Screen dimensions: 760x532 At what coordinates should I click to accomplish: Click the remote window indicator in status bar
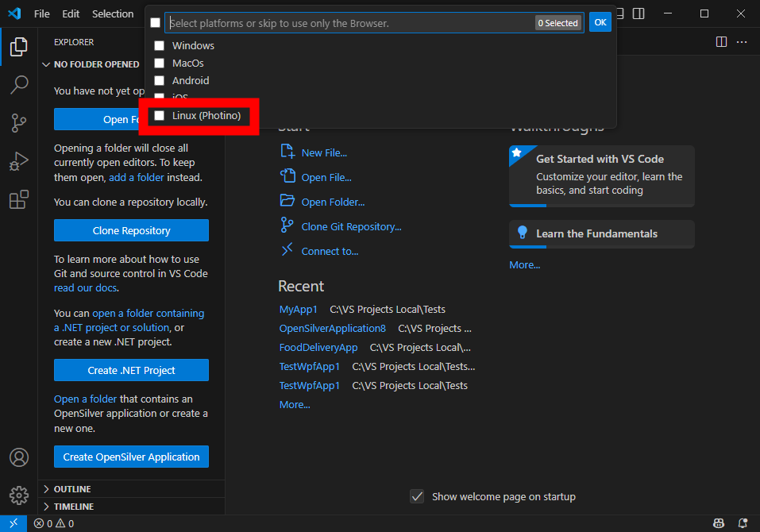(x=14, y=523)
